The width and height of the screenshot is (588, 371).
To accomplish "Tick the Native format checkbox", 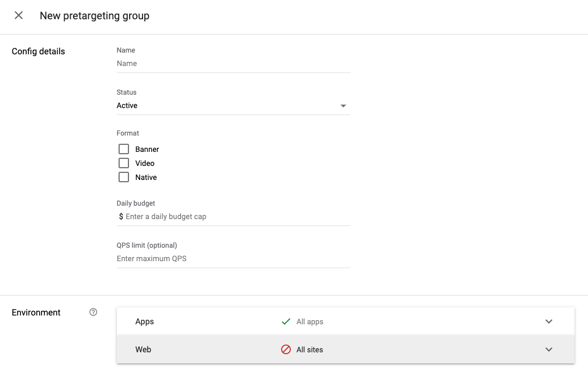I will 124,177.
